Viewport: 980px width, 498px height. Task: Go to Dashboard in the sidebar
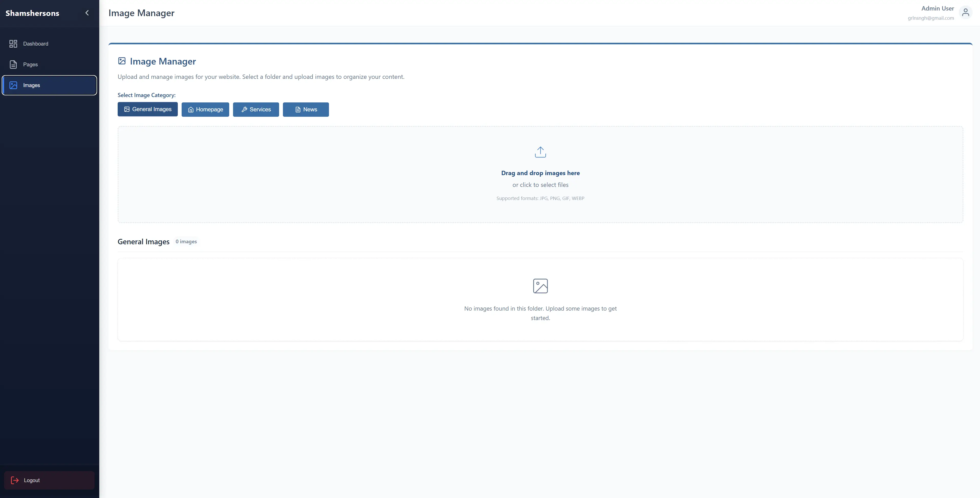click(35, 44)
